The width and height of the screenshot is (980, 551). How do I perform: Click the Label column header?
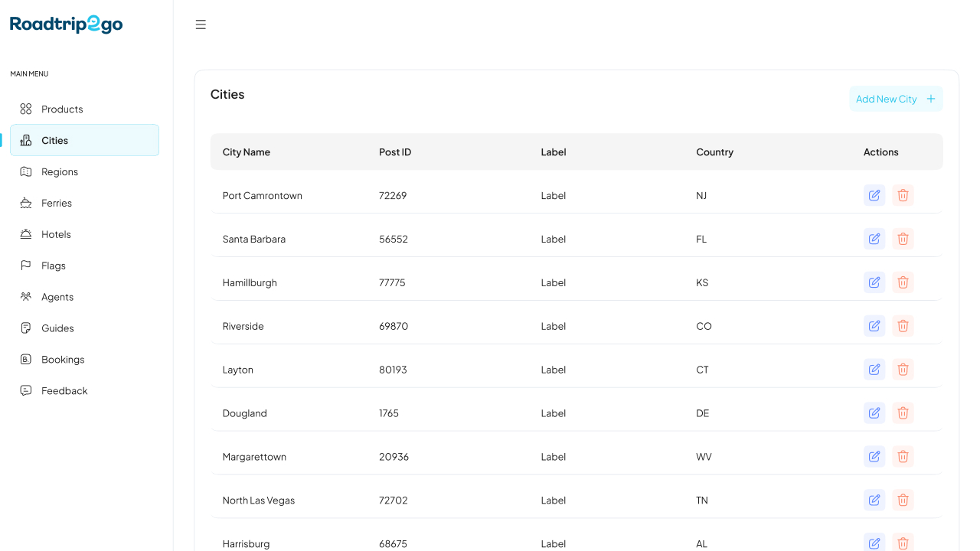(x=554, y=152)
